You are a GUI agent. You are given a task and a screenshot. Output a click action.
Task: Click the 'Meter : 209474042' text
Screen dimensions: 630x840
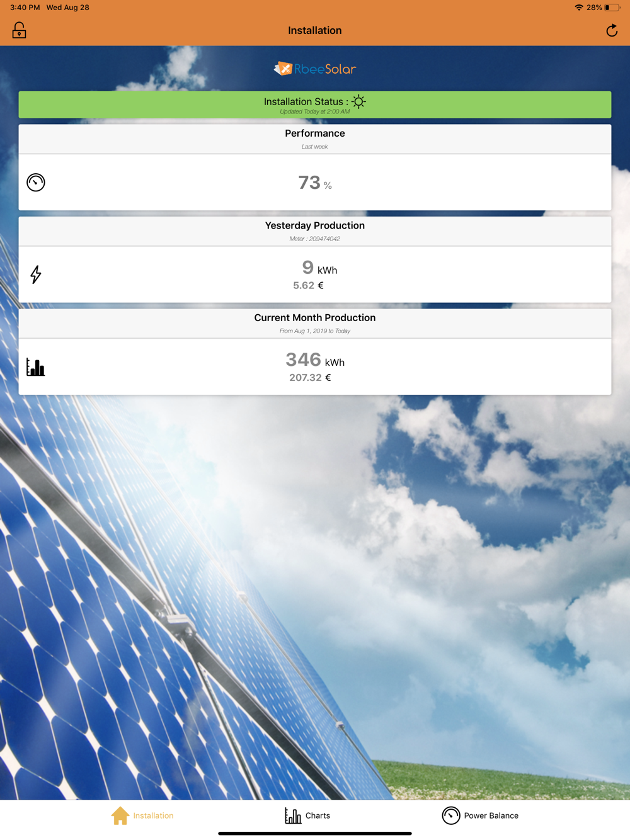pyautogui.click(x=314, y=239)
